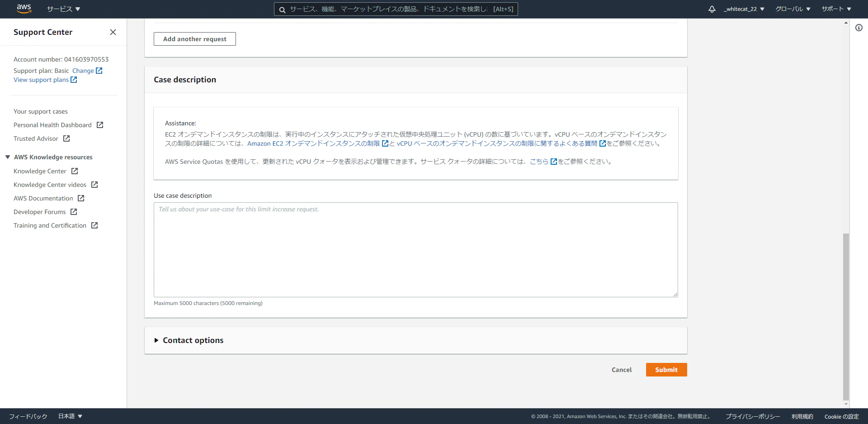The width and height of the screenshot is (868, 424).
Task: Close the Support Center panel
Action: [x=113, y=32]
